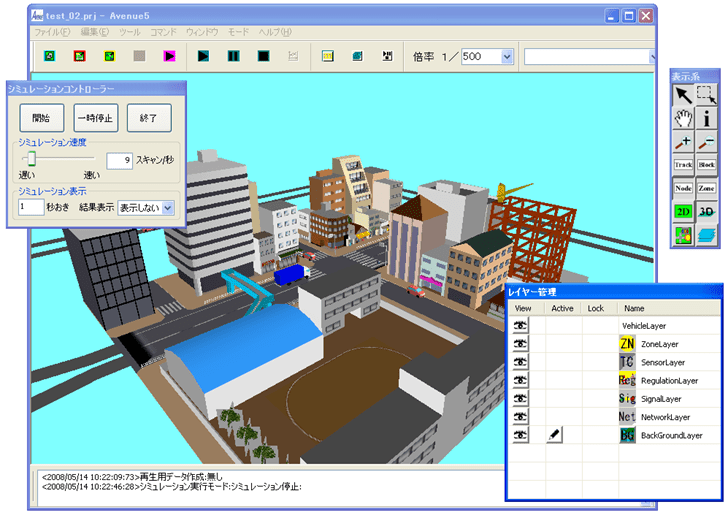The image size is (728, 518).
Task: Toggle BackGroundLayer visibility eye
Action: coord(521,435)
